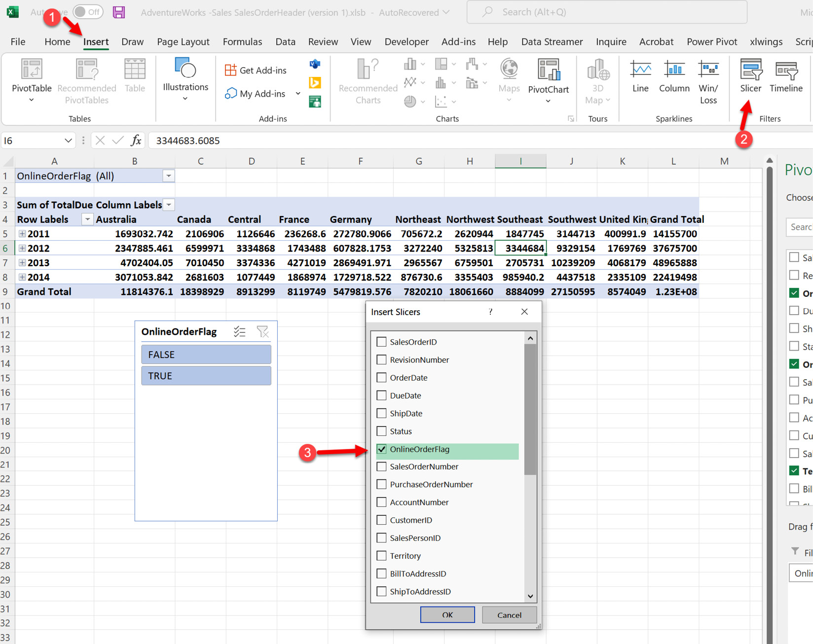Click the formula bar value
The width and height of the screenshot is (813, 644).
(188, 141)
